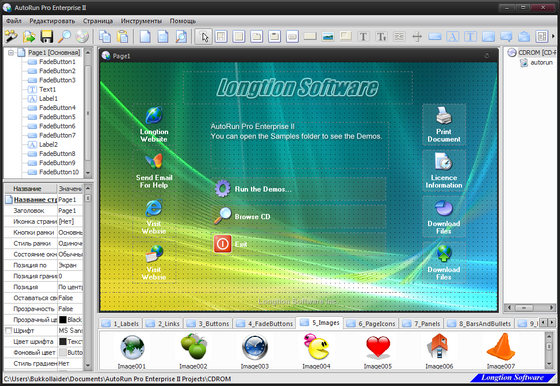Expand the toolbar overflow arrow at right end
Image resolution: width=560 pixels, height=386 pixels.
pos(554,36)
